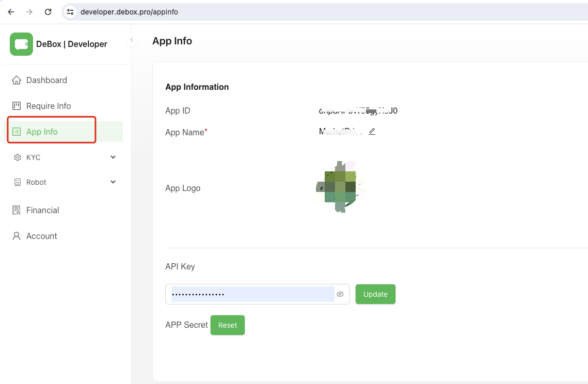
Task: Click the Robot menu label
Action: point(36,182)
